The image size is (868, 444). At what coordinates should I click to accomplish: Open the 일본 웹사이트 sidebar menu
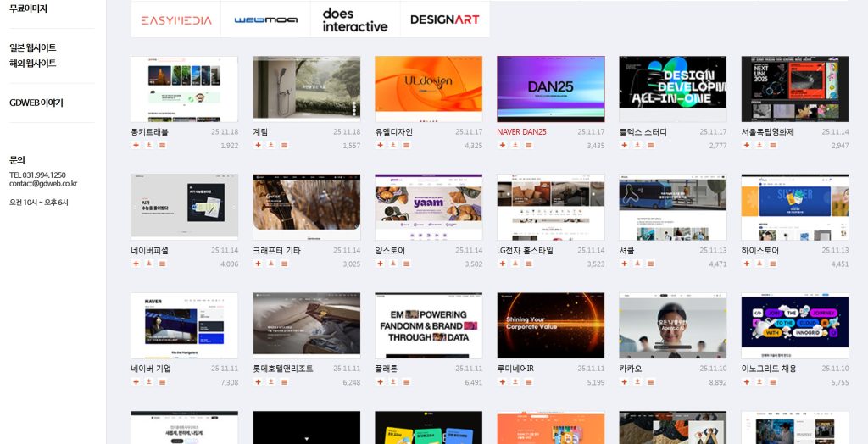[x=32, y=47]
